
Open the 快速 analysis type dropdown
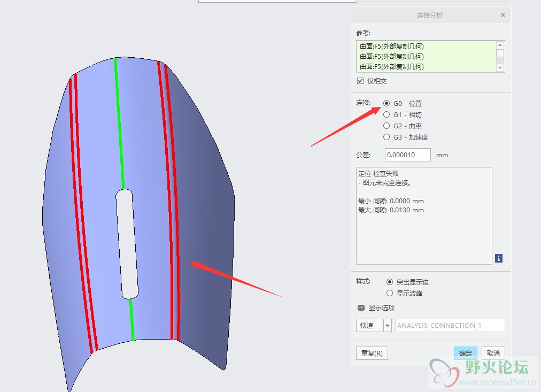[387, 325]
